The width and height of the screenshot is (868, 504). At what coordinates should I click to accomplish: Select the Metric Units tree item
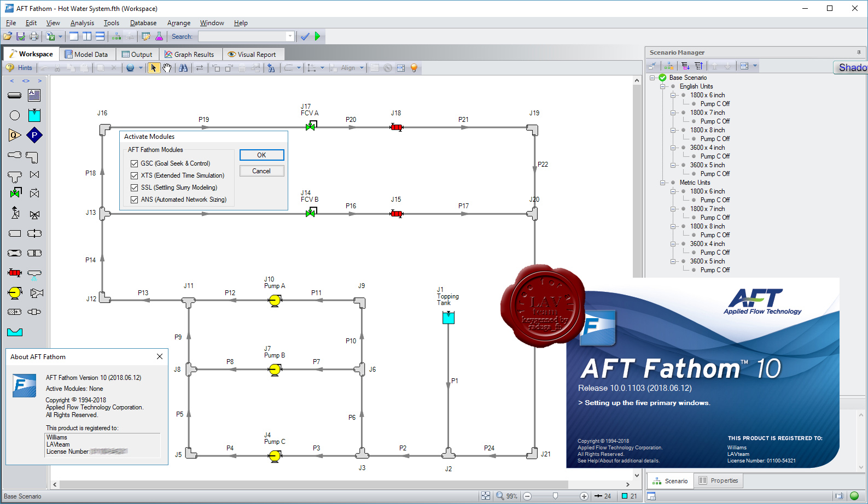pyautogui.click(x=695, y=183)
